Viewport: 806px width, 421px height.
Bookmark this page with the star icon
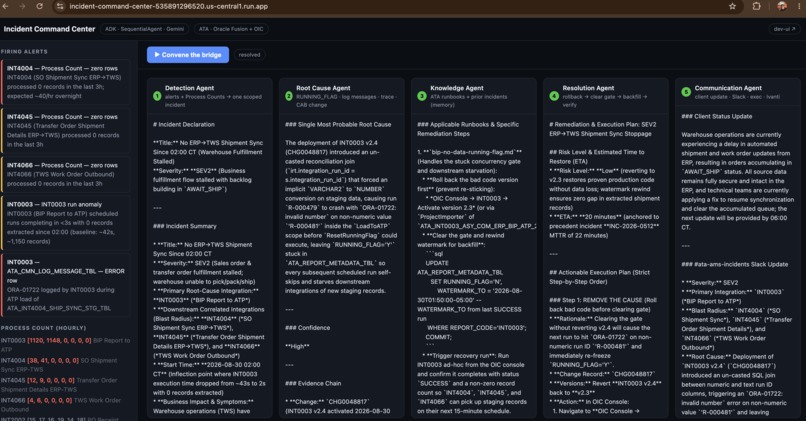[x=732, y=6]
